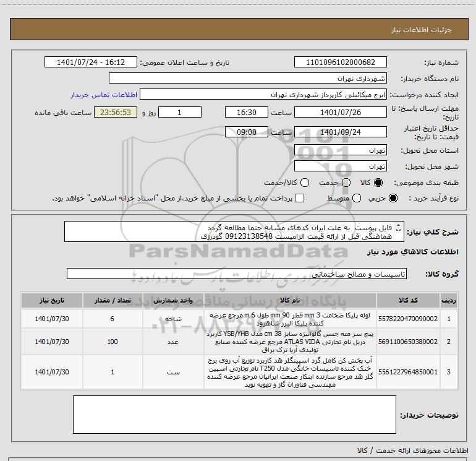Click the buyer organization name field
Image resolution: width=476 pixels, height=461 pixels.
point(248,79)
